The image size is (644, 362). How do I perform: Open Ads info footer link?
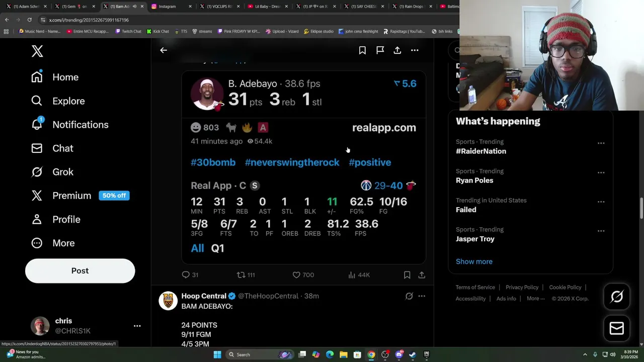[x=506, y=299]
